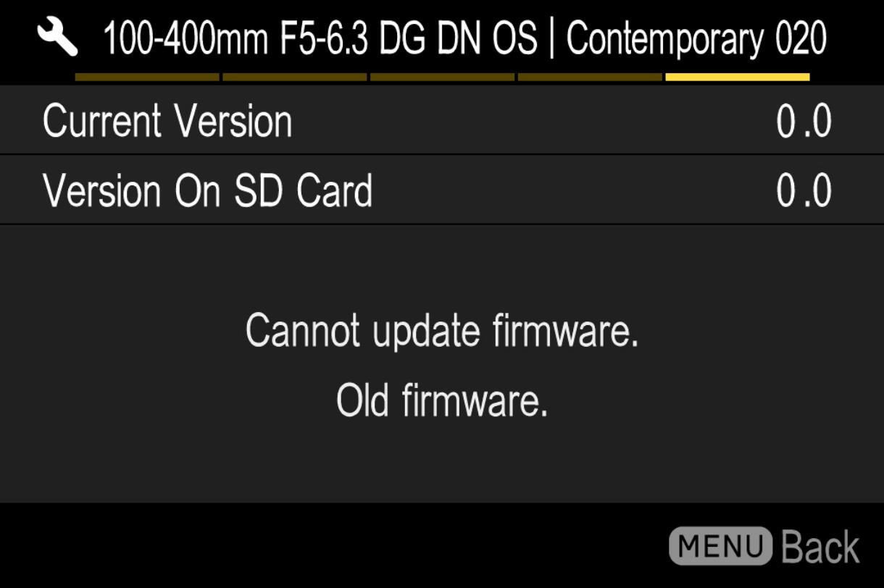
Task: Click the Version On SD Card label
Action: (208, 190)
